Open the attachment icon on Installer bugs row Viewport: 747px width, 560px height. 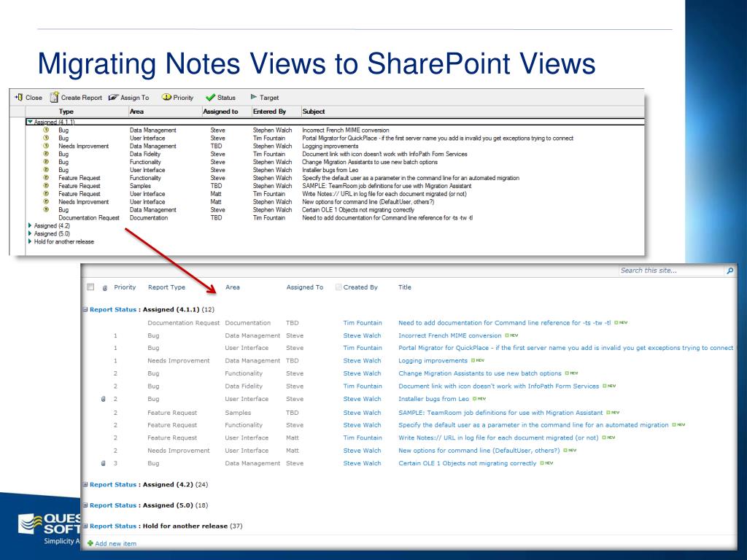coord(104,399)
